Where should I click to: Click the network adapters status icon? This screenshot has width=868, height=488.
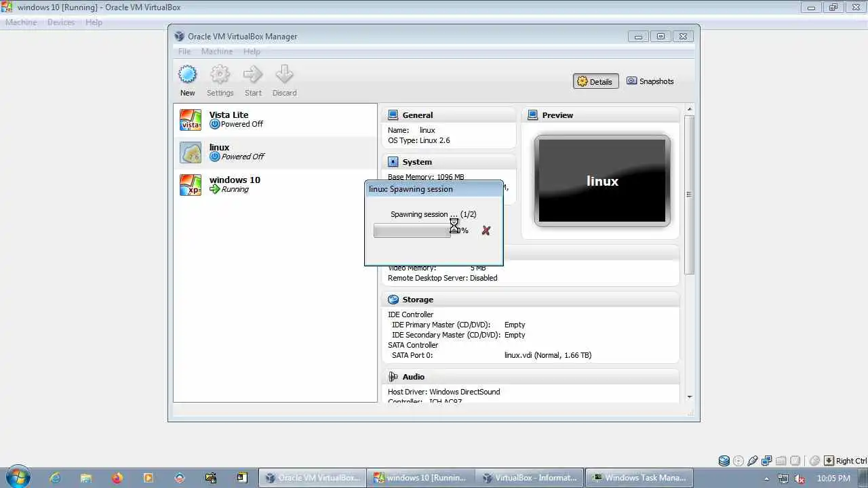pos(767,461)
